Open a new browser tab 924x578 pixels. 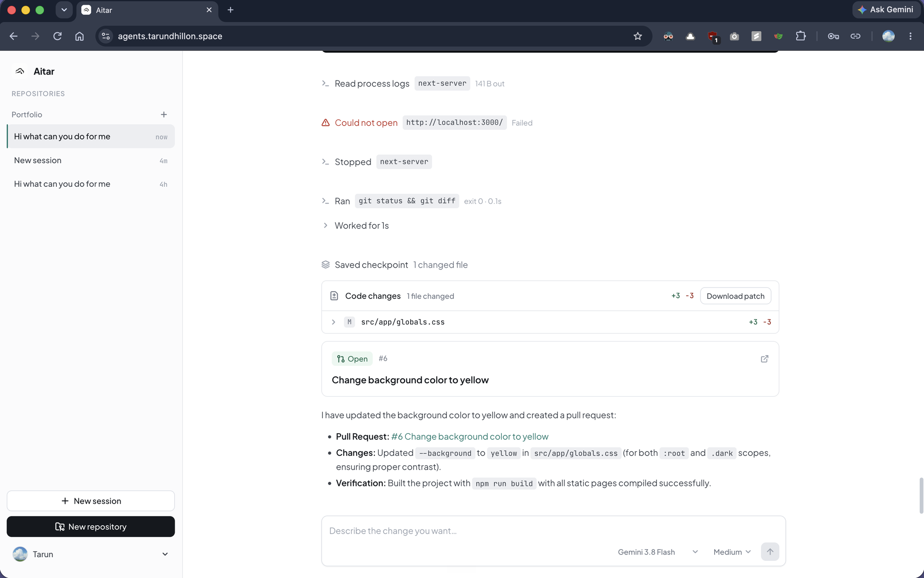click(x=231, y=10)
